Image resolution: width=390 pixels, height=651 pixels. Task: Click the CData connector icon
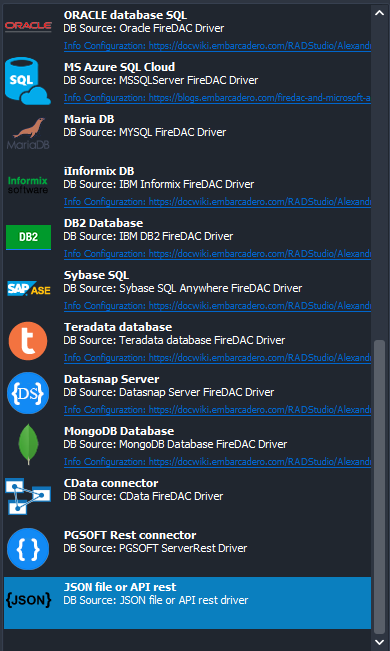(28, 497)
